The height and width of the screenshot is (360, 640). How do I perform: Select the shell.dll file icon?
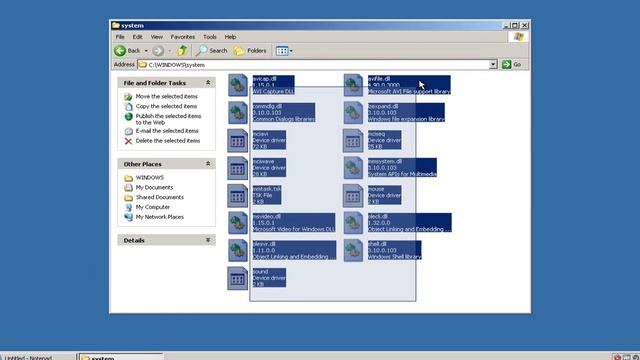[353, 251]
